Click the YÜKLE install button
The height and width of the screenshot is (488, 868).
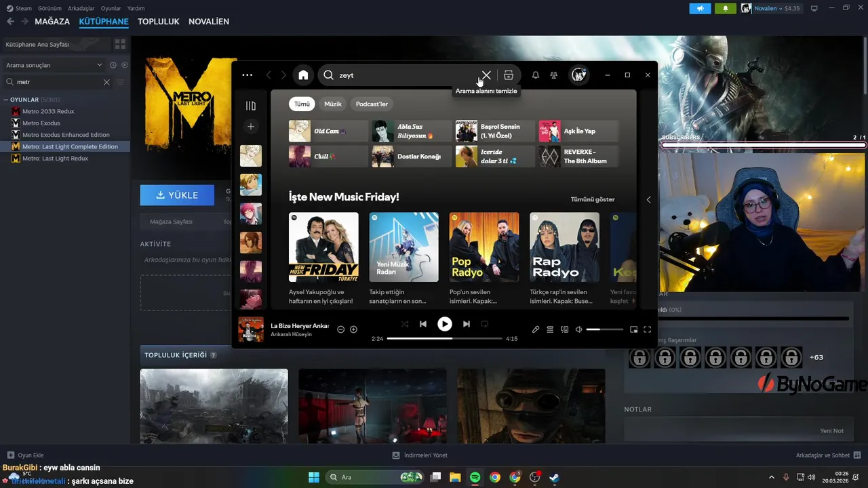(x=177, y=195)
